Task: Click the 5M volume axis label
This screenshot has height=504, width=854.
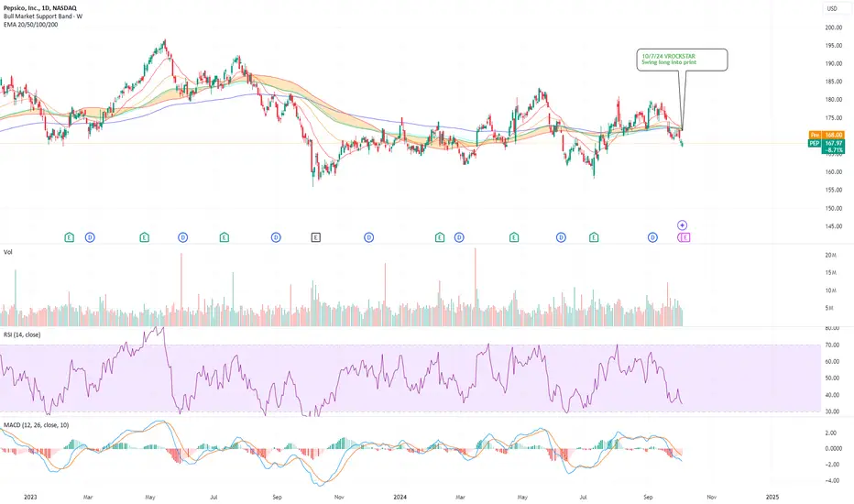Action: tap(829, 309)
